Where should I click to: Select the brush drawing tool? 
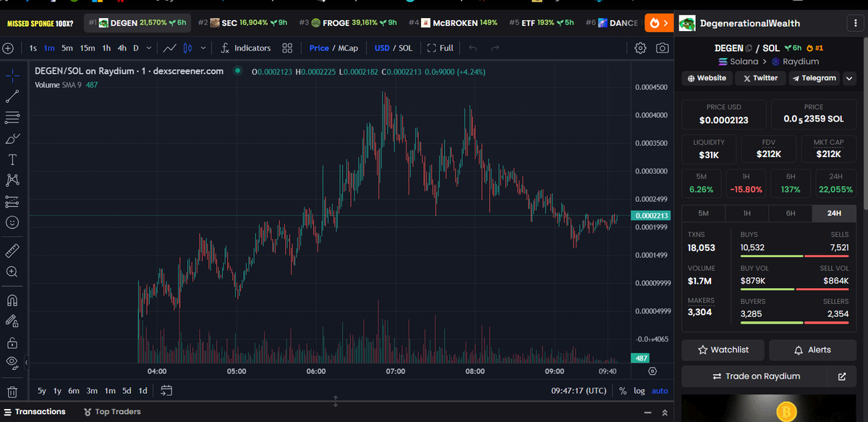12,138
